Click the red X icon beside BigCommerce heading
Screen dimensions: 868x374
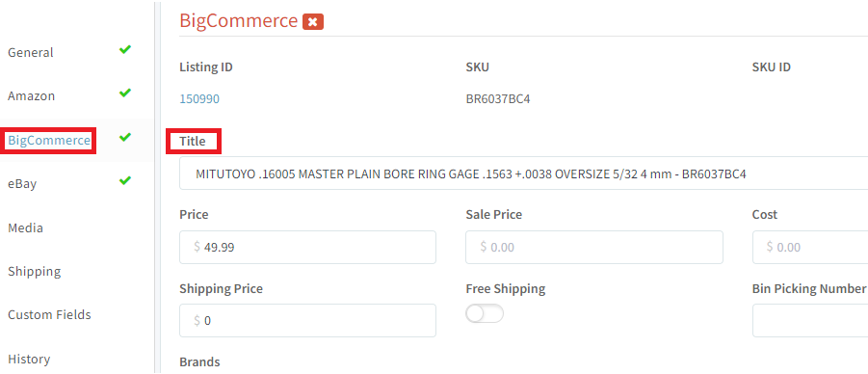tap(313, 21)
